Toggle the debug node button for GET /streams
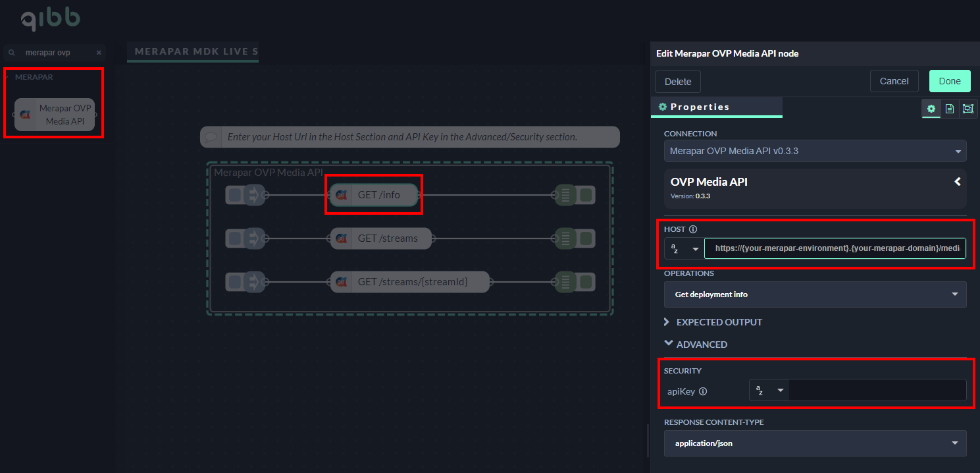Viewport: 980px width, 473px height. coord(586,238)
